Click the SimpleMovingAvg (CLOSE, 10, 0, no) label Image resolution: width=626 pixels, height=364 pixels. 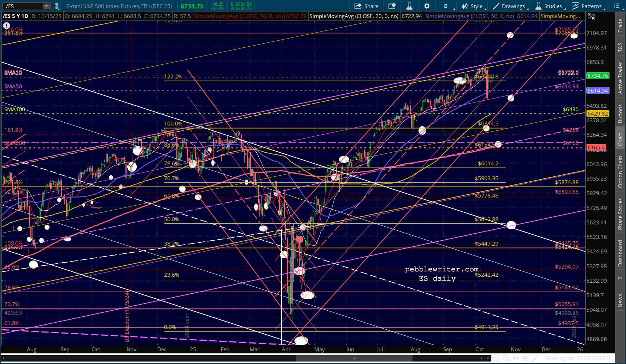[239, 16]
